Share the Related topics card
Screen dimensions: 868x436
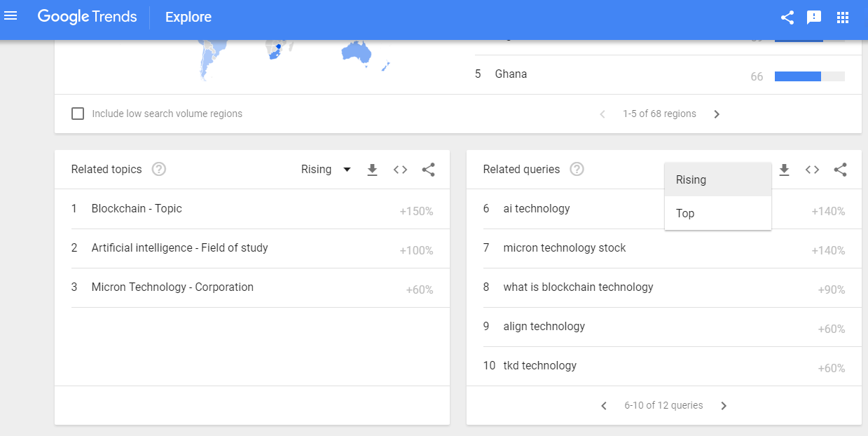click(x=429, y=170)
